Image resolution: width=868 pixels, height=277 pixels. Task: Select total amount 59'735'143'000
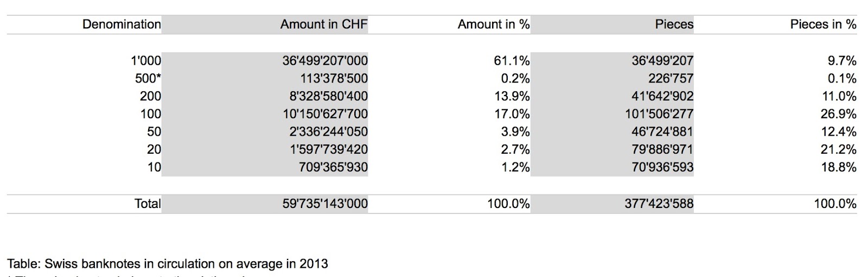point(325,204)
